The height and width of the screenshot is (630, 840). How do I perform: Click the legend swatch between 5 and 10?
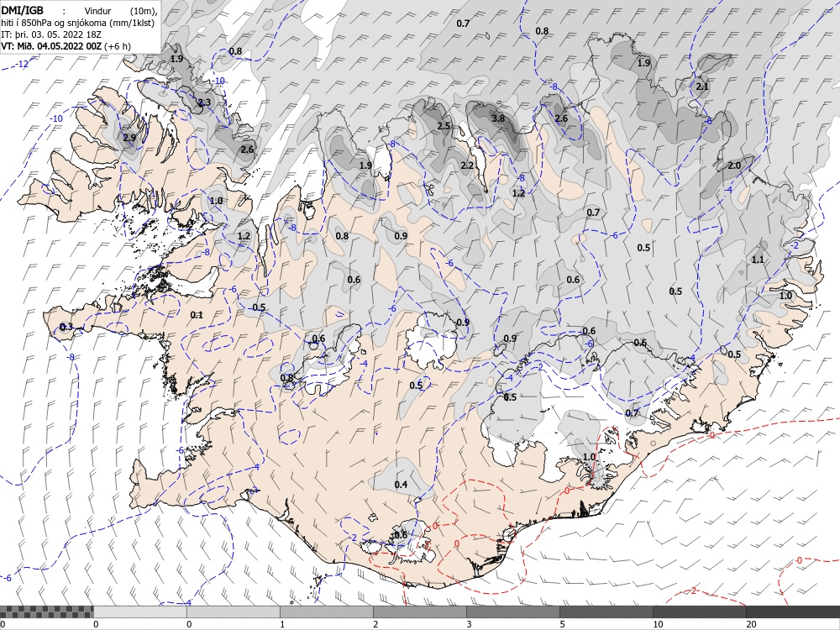click(x=606, y=612)
